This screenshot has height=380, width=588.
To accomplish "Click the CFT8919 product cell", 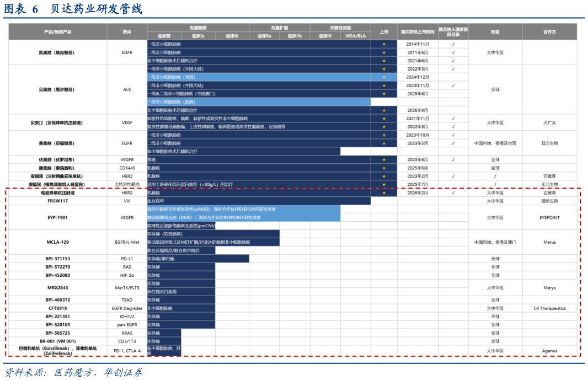I will (x=58, y=308).
